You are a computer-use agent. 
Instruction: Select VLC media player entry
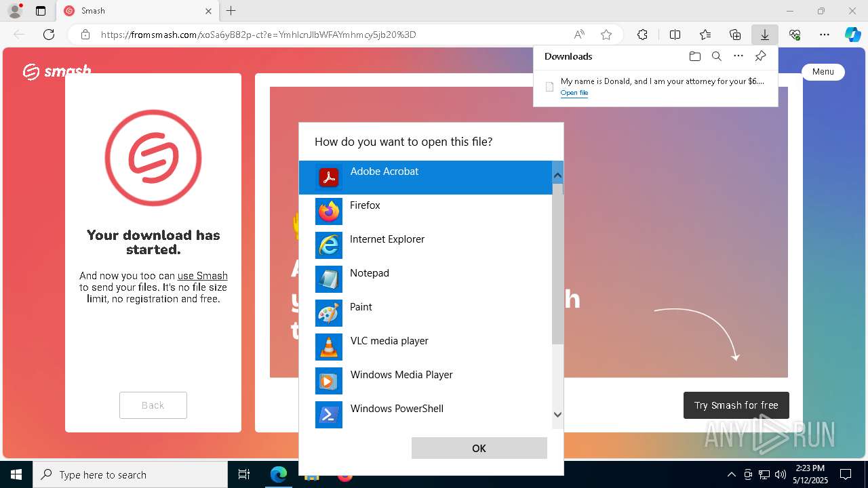[x=425, y=347]
